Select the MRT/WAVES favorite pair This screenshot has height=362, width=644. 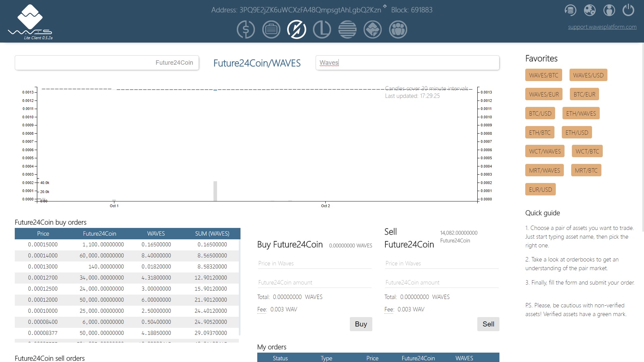(x=544, y=170)
